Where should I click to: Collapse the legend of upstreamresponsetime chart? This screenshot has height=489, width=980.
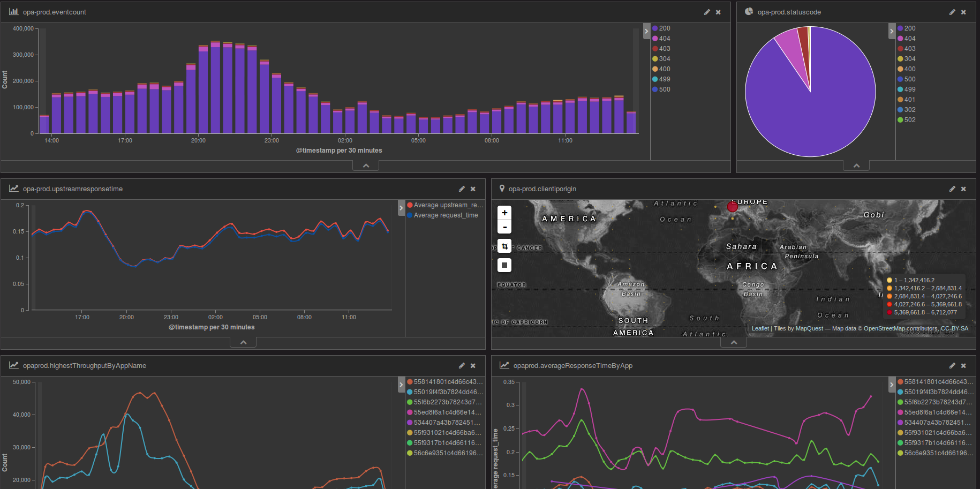coord(401,208)
